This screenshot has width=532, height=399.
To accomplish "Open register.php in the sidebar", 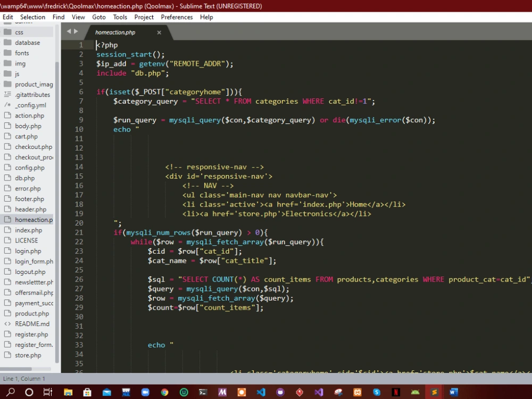I will (31, 334).
